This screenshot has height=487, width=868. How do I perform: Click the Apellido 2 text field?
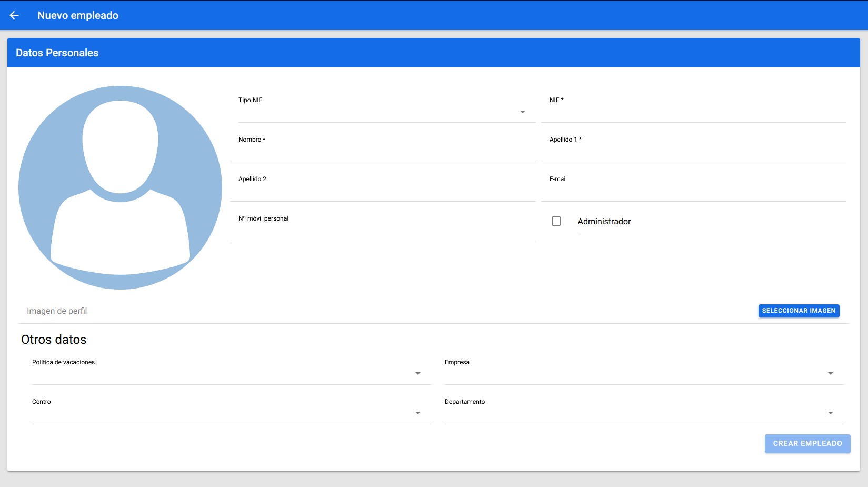383,191
